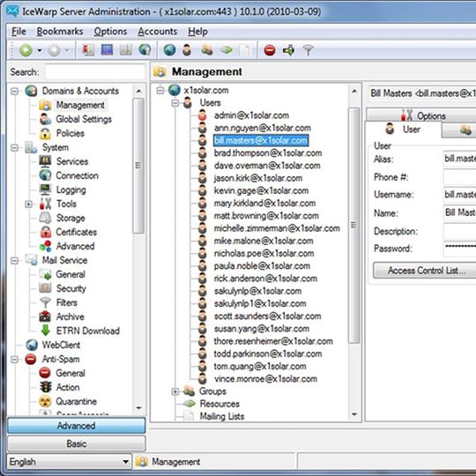Viewport: 476px width, 476px height.
Task: Open Anti-Spam Quarantine item
Action: click(76, 402)
